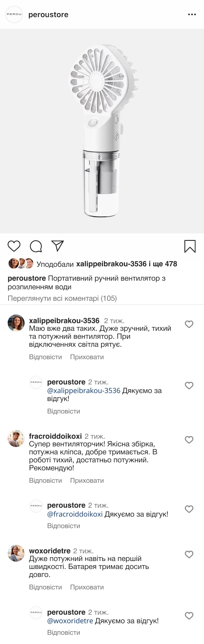Open the @fracroiddoikoxi mention link
The width and height of the screenshot is (204, 644).
(75, 514)
